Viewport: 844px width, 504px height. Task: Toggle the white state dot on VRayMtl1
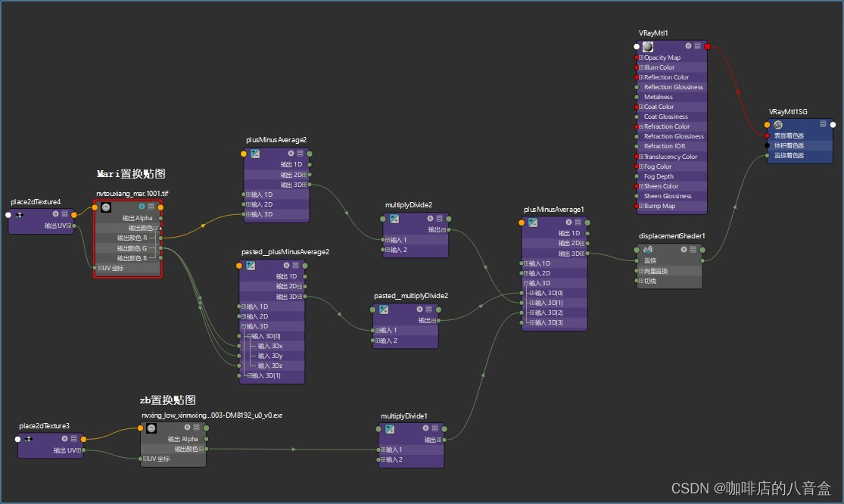point(637,47)
